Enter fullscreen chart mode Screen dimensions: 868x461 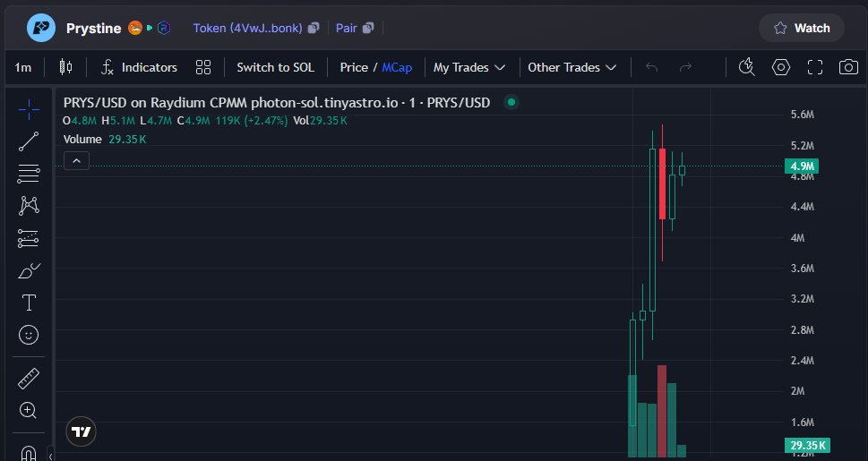815,67
